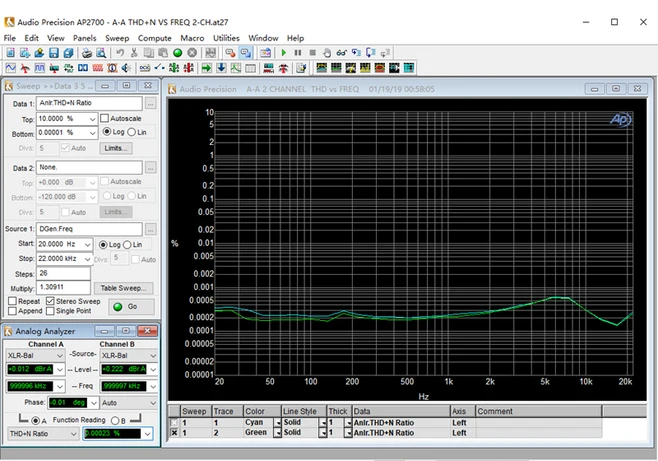The width and height of the screenshot is (658, 461).
Task: Open the Sweep menu
Action: [117, 38]
